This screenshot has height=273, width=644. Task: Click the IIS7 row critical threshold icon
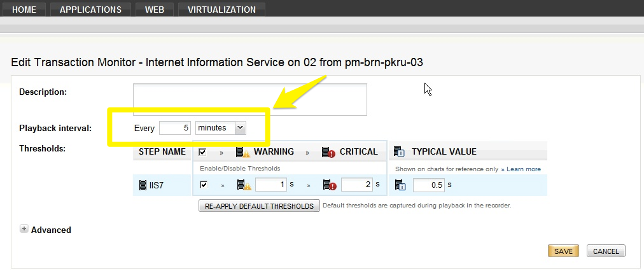330,185
